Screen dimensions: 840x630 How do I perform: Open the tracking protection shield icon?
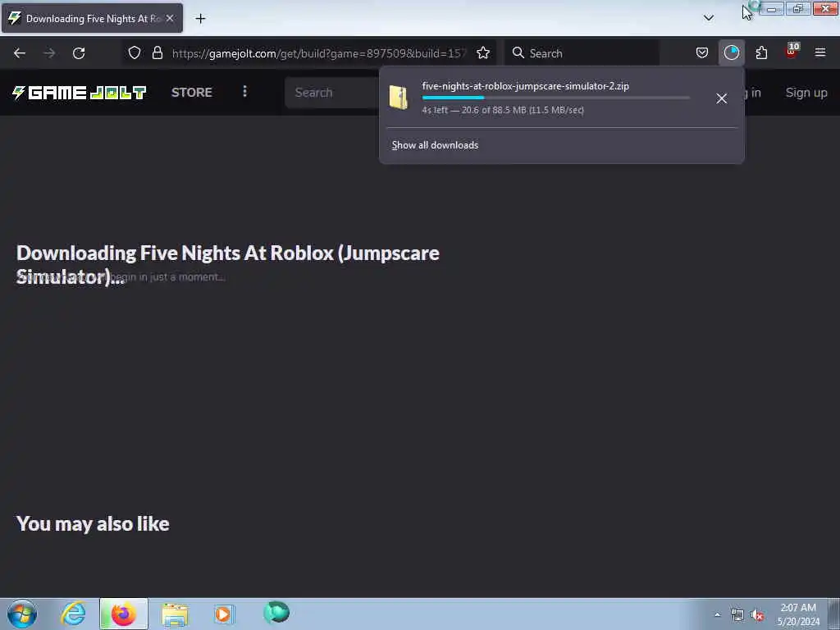tap(135, 53)
